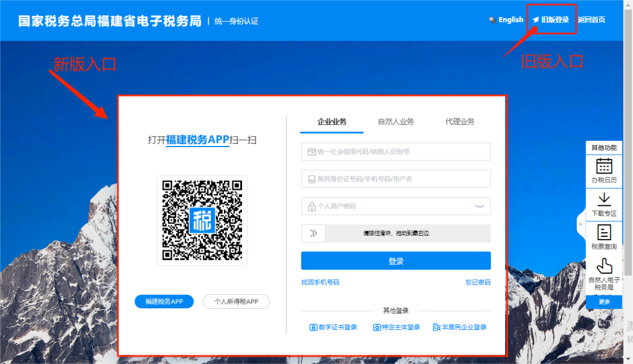This screenshot has width=633, height=364.
Task: Open the 找回手机号码 link
Action: pyautogui.click(x=320, y=282)
